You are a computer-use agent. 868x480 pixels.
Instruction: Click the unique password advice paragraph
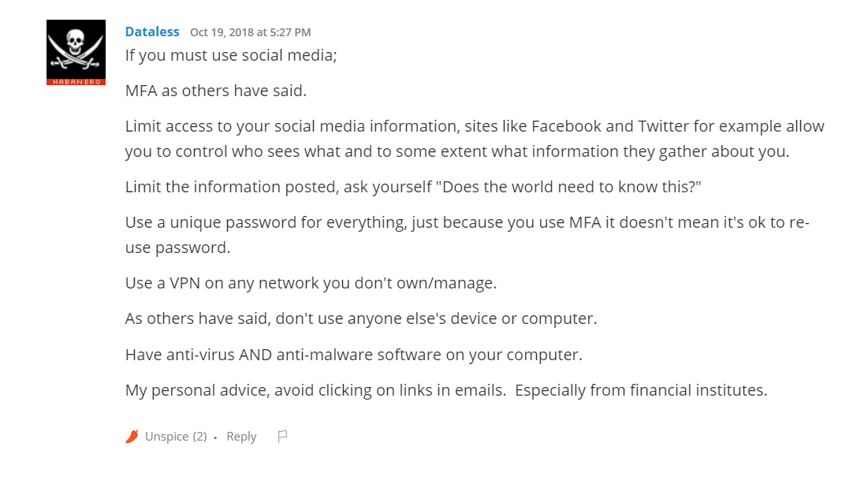(468, 235)
